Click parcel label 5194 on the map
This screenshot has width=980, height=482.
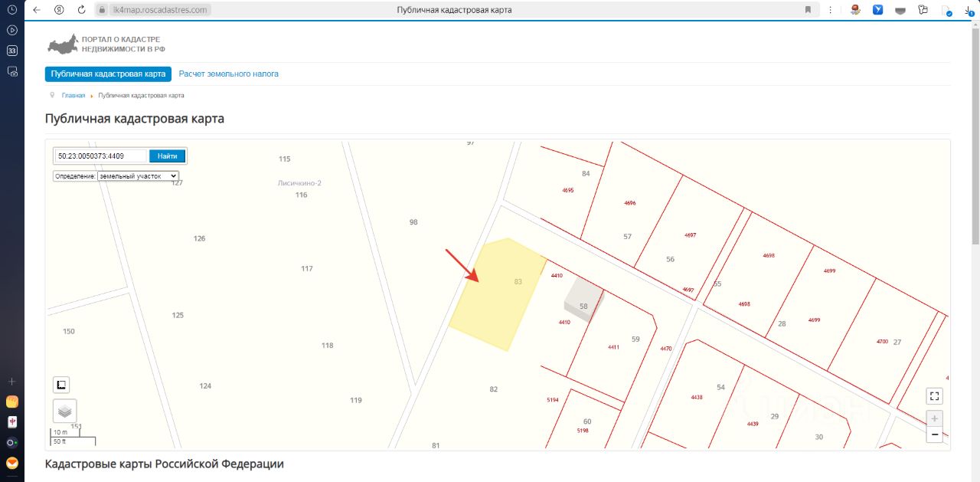[553, 400]
